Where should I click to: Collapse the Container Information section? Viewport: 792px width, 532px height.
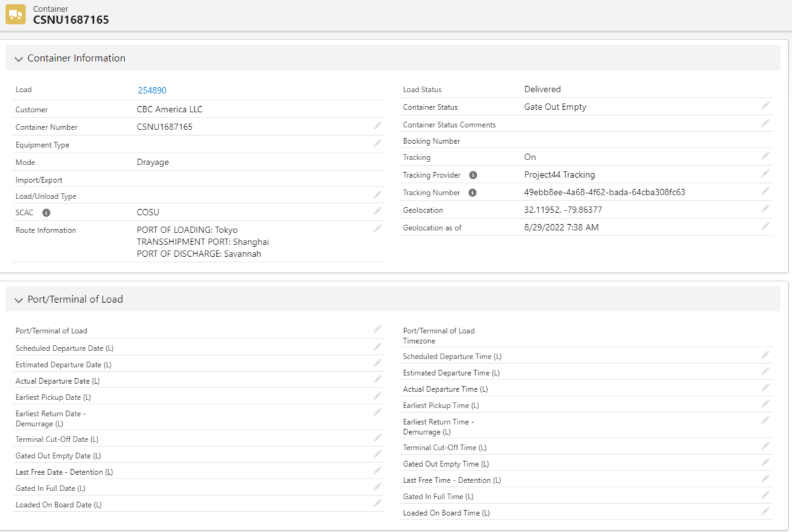pyautogui.click(x=18, y=58)
